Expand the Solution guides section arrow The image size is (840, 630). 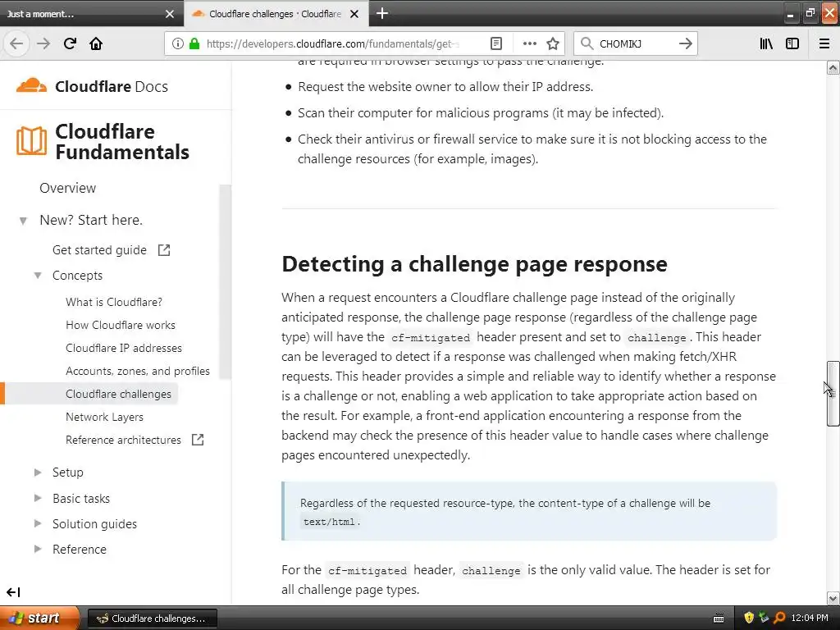38,523
